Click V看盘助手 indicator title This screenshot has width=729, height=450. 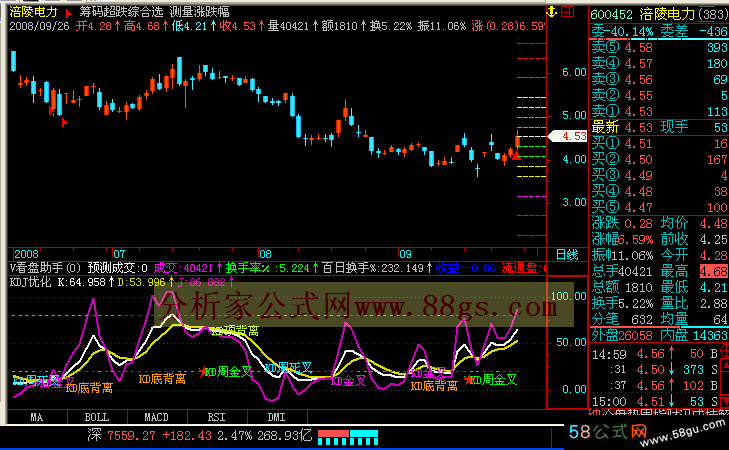click(45, 268)
